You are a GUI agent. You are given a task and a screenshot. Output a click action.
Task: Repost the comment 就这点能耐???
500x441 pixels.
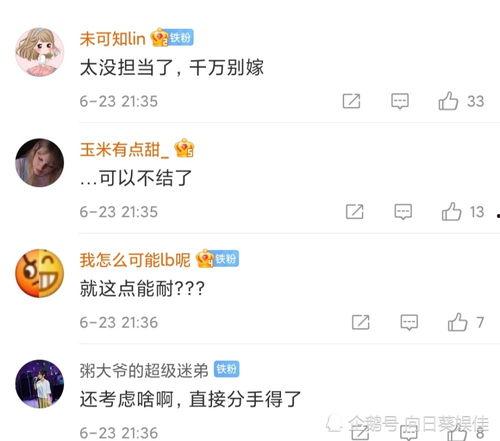[x=361, y=322]
